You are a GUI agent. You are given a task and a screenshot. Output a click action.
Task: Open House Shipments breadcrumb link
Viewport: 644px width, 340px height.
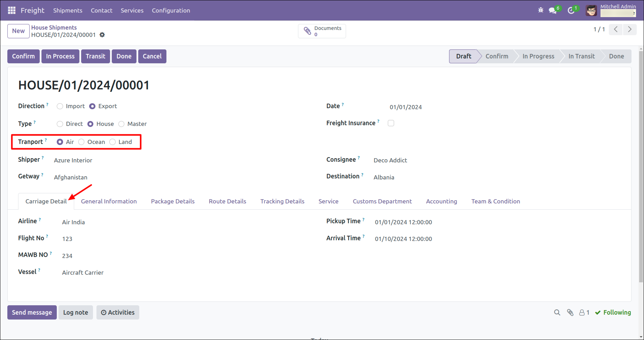pyautogui.click(x=54, y=27)
